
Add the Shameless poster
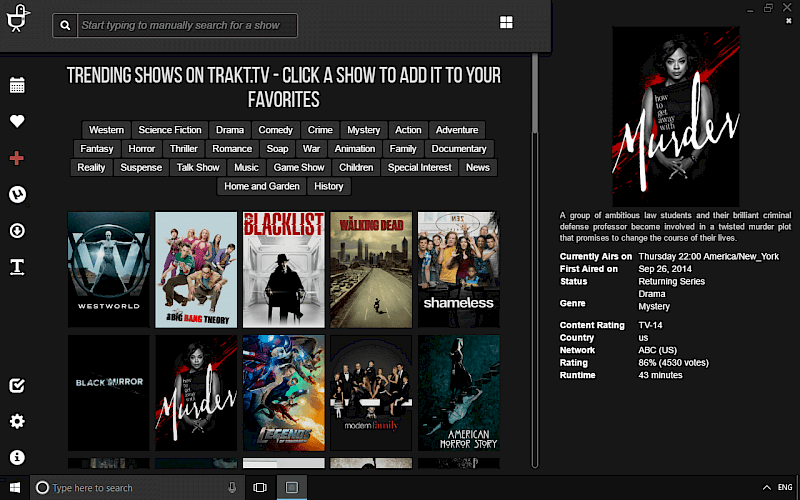tap(459, 269)
